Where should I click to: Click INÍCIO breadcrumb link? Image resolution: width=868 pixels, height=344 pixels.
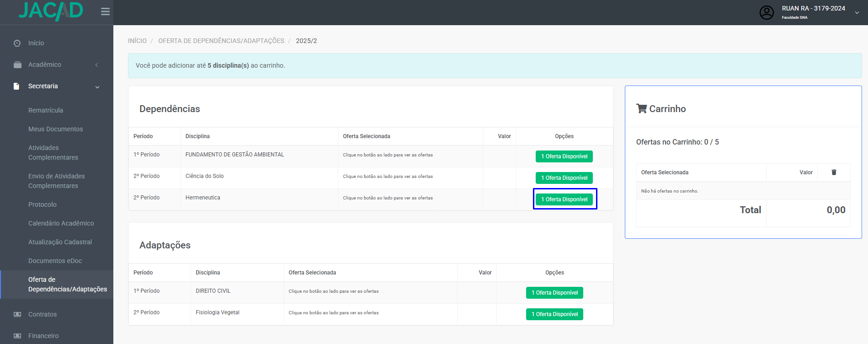137,41
